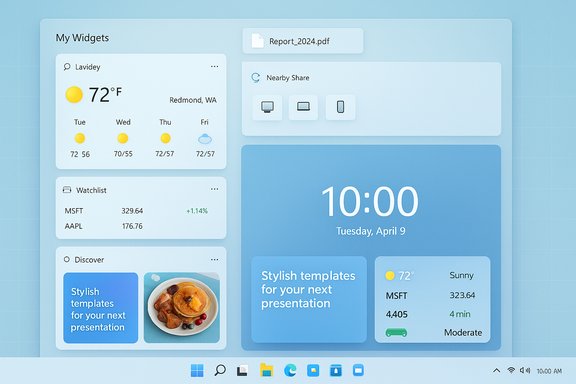Click the Moderate traffic label
576x384 pixels.
pos(463,333)
